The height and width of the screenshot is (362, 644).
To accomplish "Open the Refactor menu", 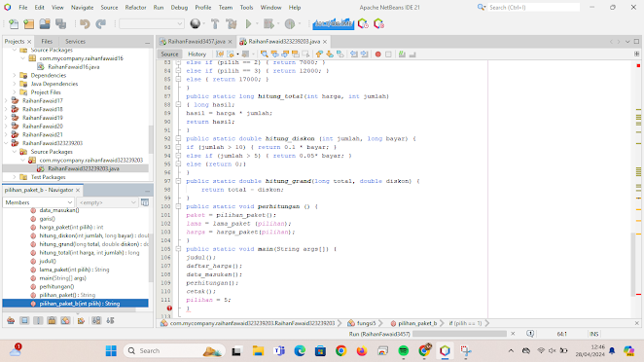I will tap(135, 8).
